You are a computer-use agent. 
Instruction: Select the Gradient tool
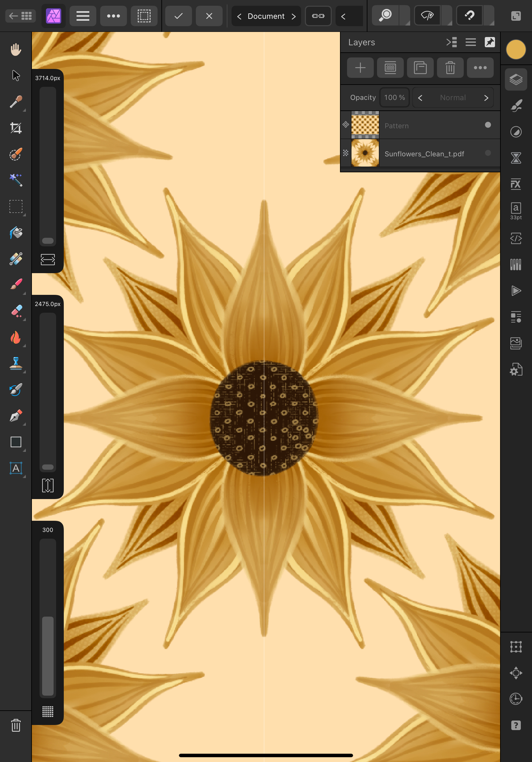point(16,258)
